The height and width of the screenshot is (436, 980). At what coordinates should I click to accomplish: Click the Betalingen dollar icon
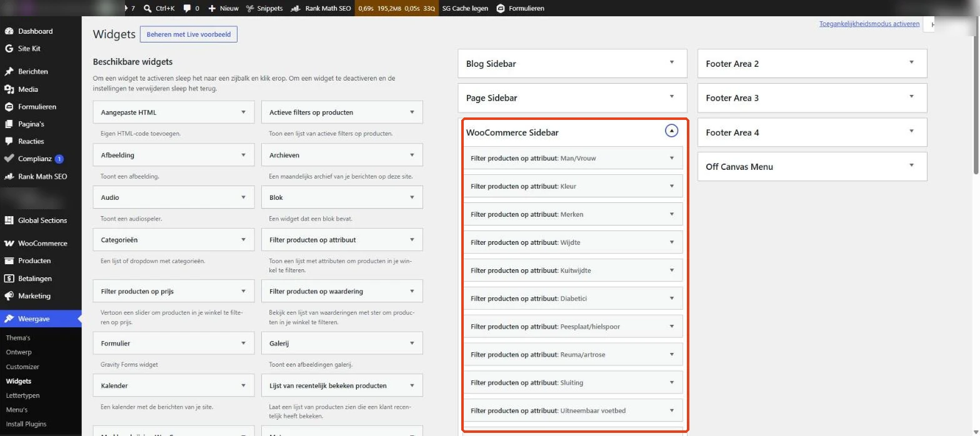coord(9,279)
